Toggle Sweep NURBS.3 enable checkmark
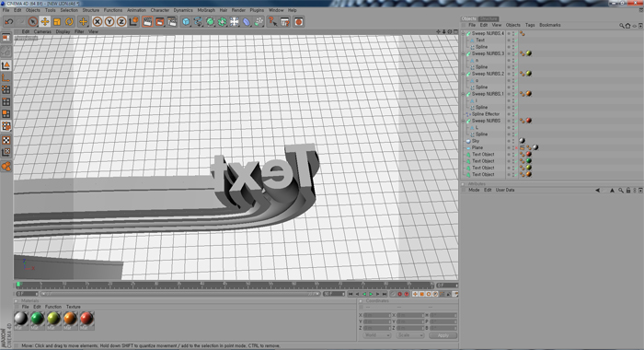Screen dimensions: 644x350 (516, 53)
